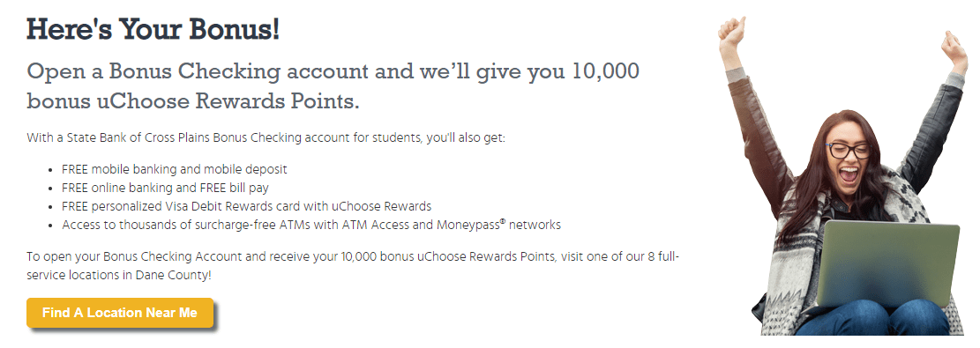Click the bullet dot before online banking
Viewport: 980px width, 348px height.
50,188
